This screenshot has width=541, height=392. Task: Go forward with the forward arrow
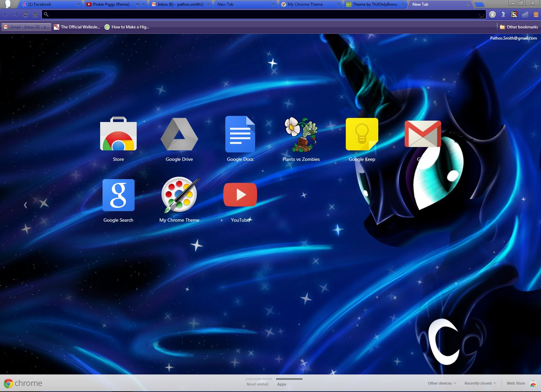point(16,15)
